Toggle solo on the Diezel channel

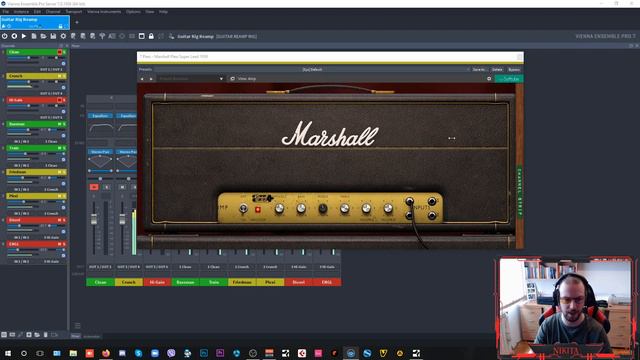pyautogui.click(x=64, y=220)
